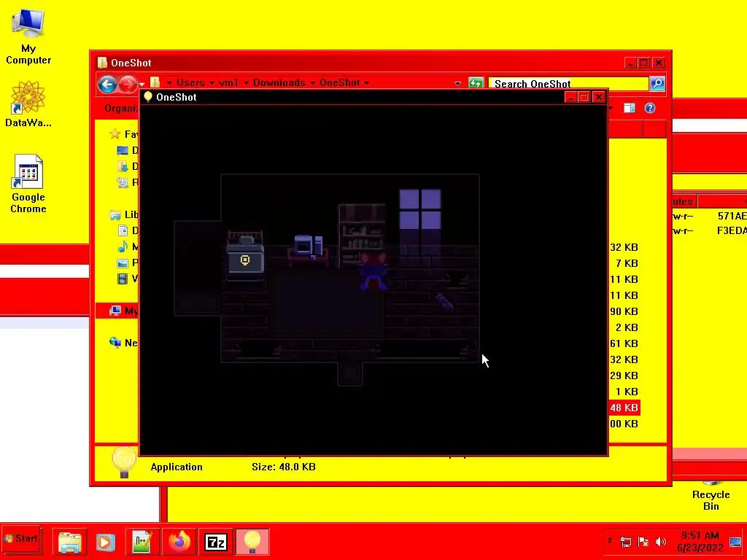This screenshot has height=560, width=747.
Task: Open Windows Explorer from the taskbar
Action: (x=69, y=542)
